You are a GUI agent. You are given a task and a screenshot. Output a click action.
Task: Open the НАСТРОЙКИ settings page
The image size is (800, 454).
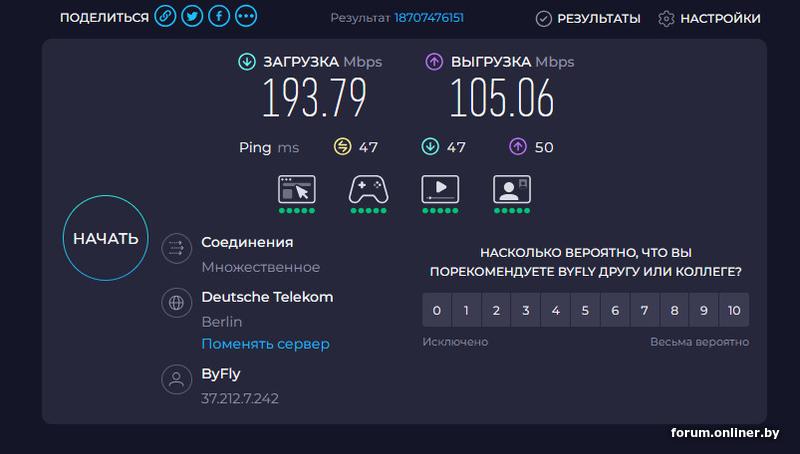[709, 19]
